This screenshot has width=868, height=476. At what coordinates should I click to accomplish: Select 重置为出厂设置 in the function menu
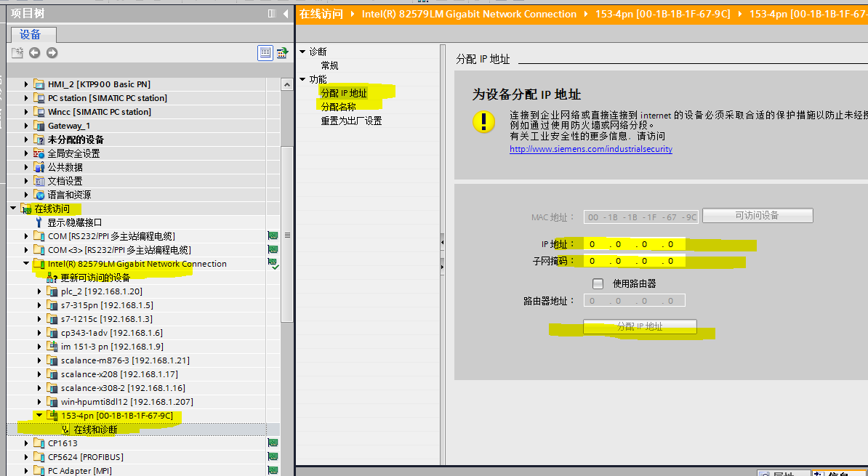(351, 121)
